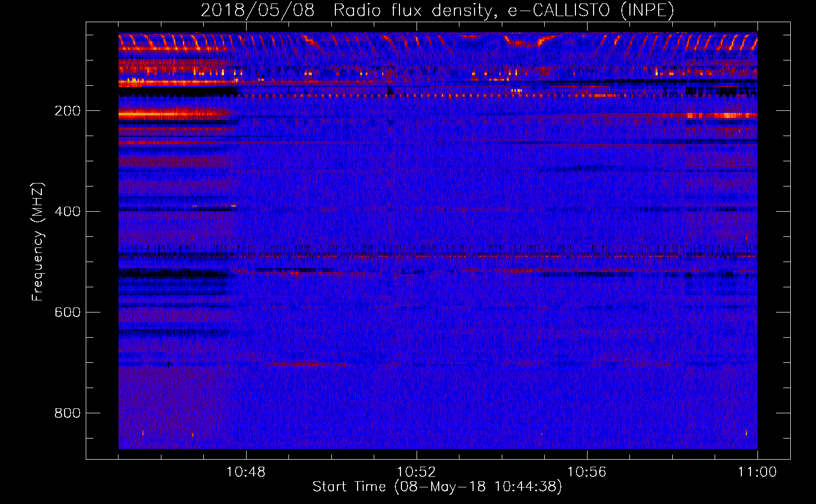Viewport: 816px width, 504px height.
Task: Select the '600' frequency axis label
Action: point(68,312)
